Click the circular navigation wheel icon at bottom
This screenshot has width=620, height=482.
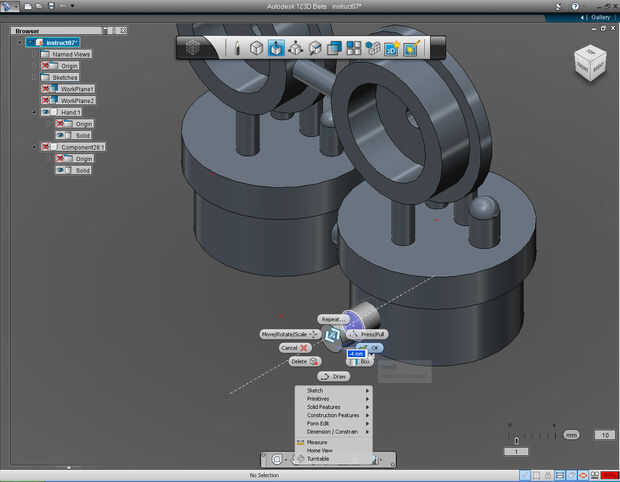(277, 459)
